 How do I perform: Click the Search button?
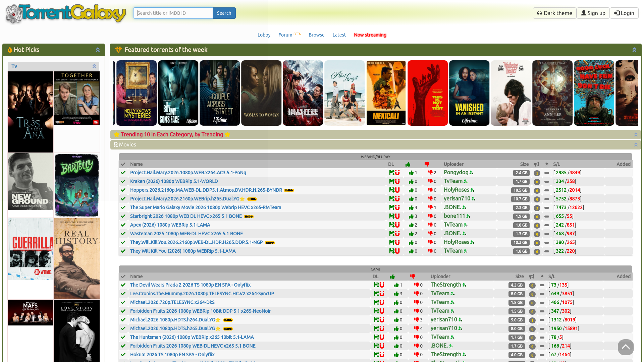pos(224,13)
